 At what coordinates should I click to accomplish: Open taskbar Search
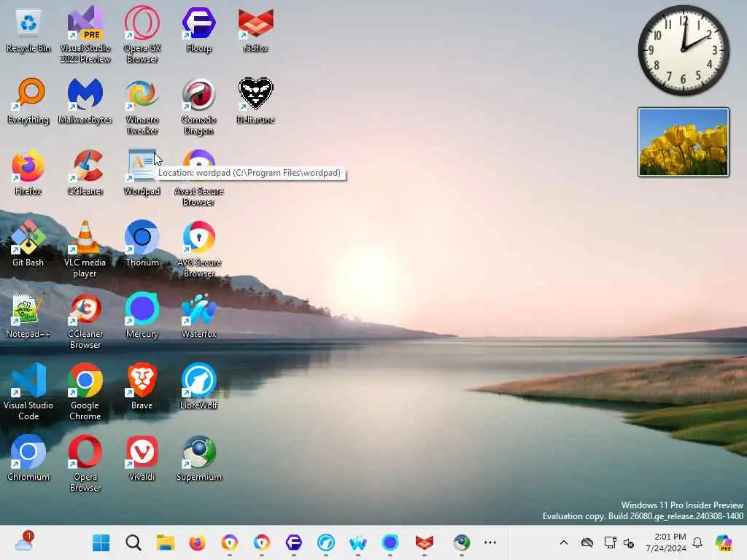(133, 542)
